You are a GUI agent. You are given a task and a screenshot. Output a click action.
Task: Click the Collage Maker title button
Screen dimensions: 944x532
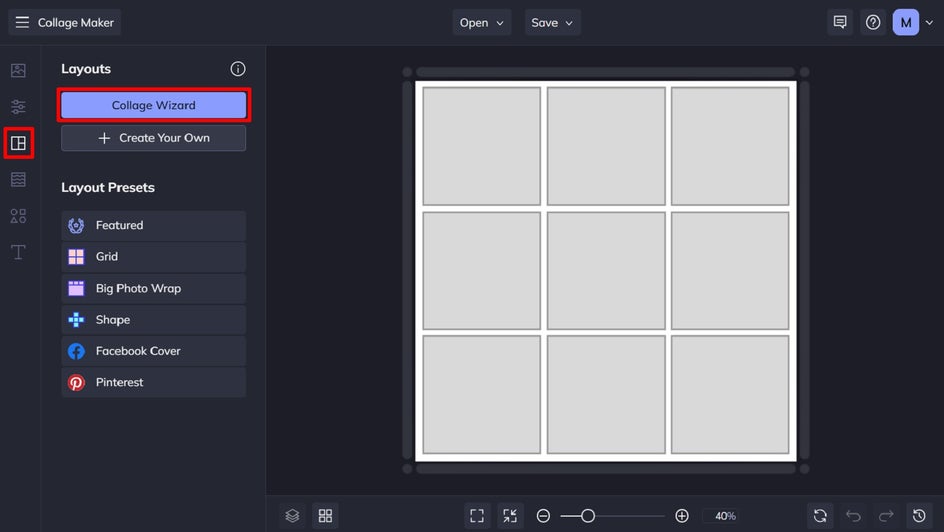coord(64,22)
